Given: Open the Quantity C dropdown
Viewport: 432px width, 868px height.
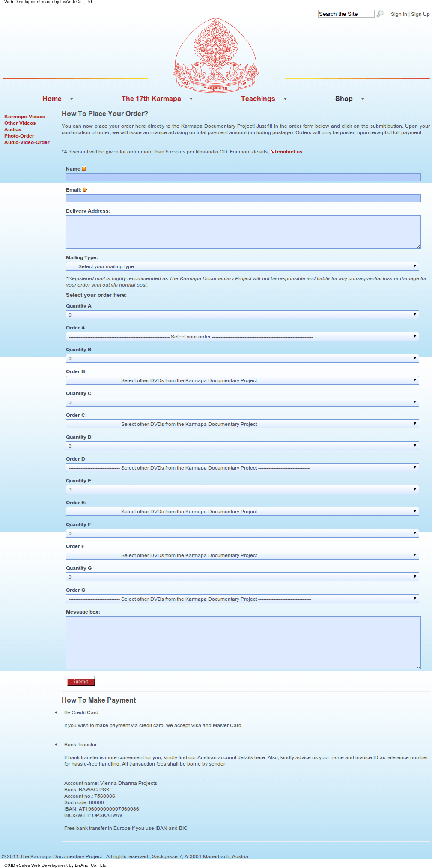Looking at the screenshot, I should (242, 402).
